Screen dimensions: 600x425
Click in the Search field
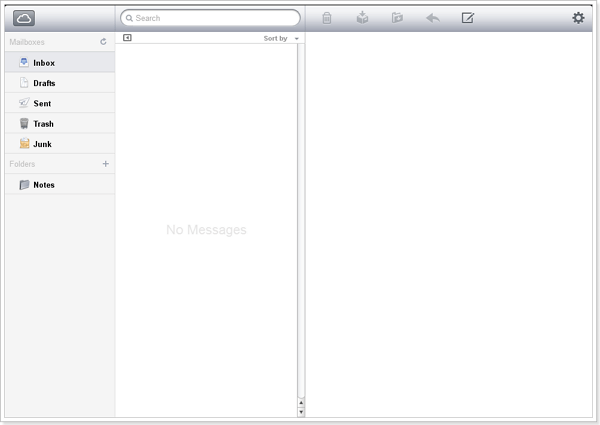pos(210,18)
